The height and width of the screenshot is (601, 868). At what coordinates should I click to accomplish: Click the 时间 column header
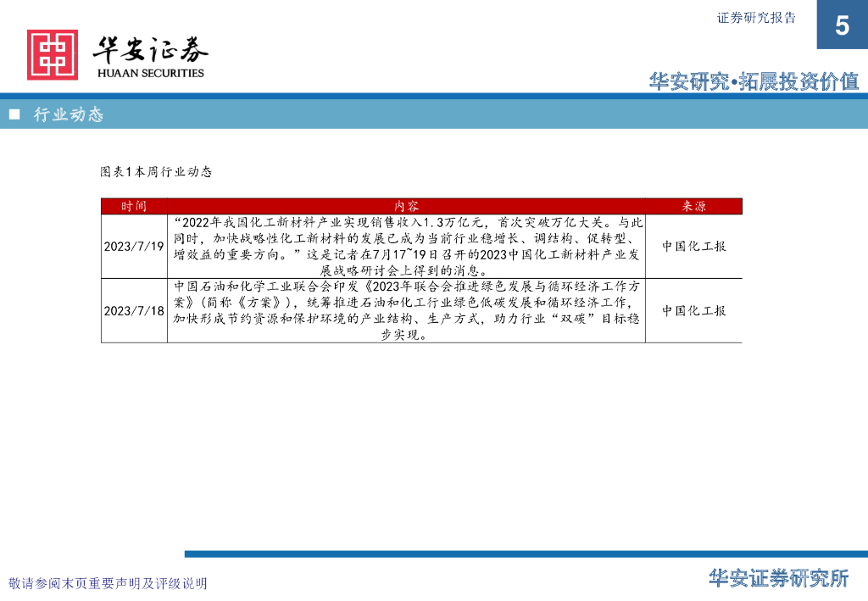134,207
